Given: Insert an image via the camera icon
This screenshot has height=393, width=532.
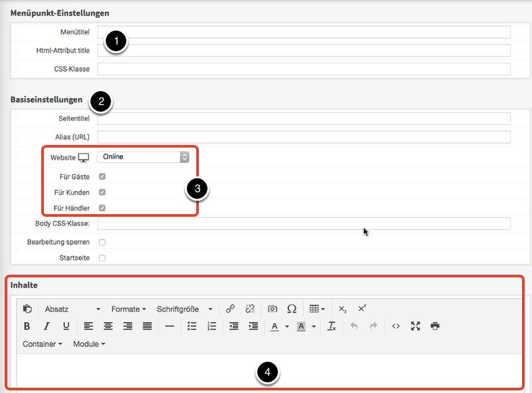Looking at the screenshot, I should [x=273, y=309].
